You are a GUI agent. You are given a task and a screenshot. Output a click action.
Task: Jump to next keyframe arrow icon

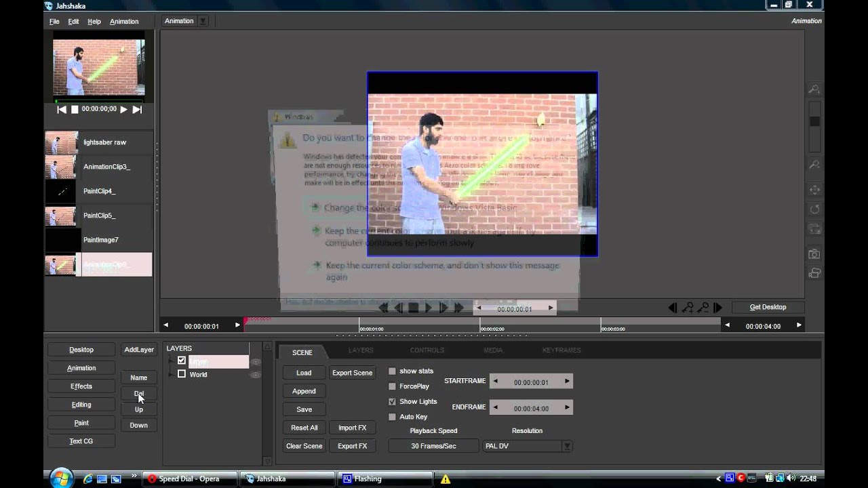717,308
